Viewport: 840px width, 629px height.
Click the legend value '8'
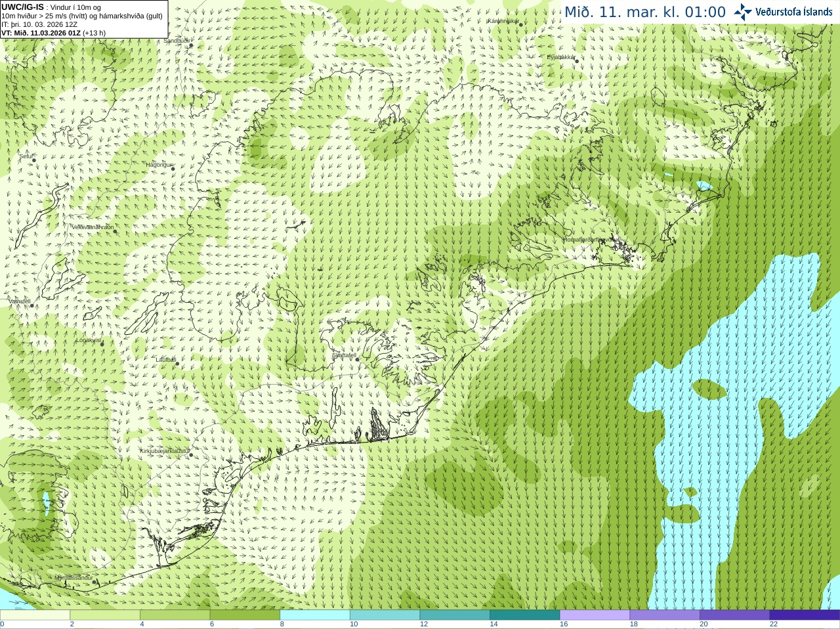coord(282,624)
